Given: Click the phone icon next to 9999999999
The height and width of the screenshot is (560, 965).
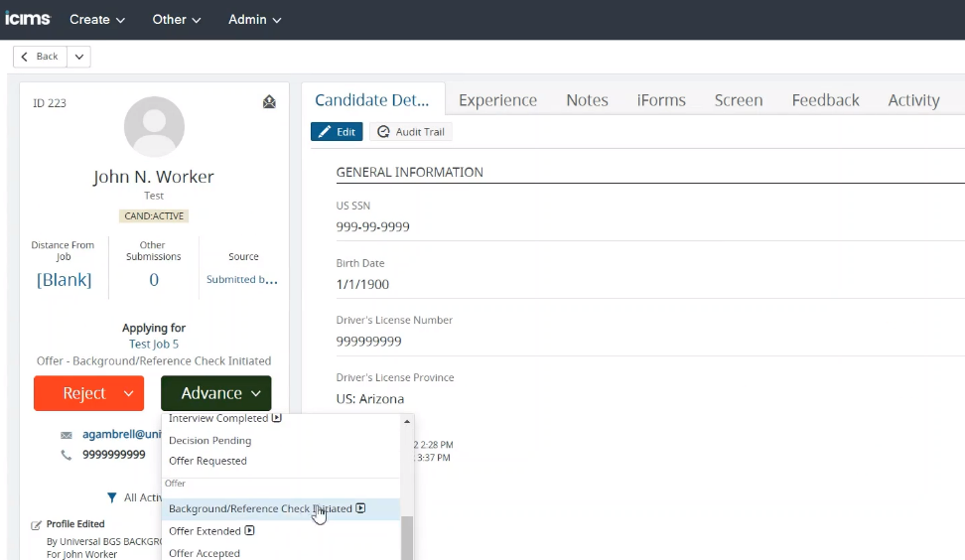Looking at the screenshot, I should point(67,455).
